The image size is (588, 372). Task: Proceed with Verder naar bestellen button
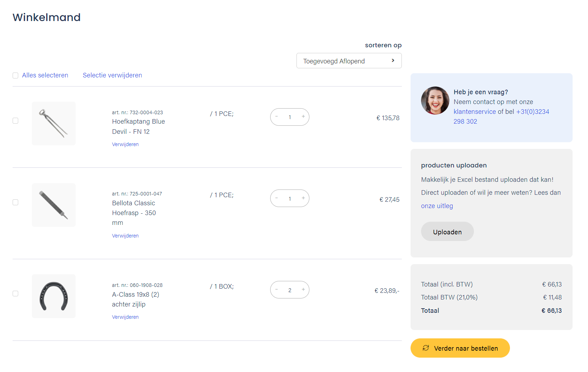tap(460, 348)
